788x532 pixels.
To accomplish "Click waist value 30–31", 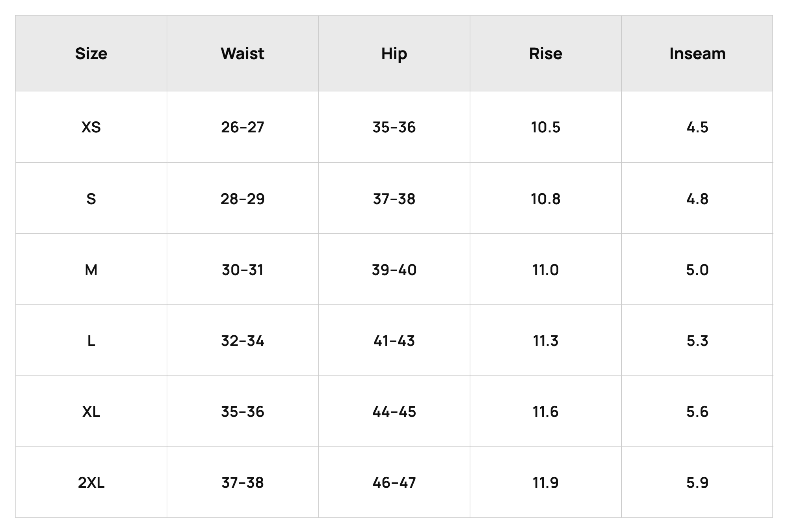I will point(243,270).
